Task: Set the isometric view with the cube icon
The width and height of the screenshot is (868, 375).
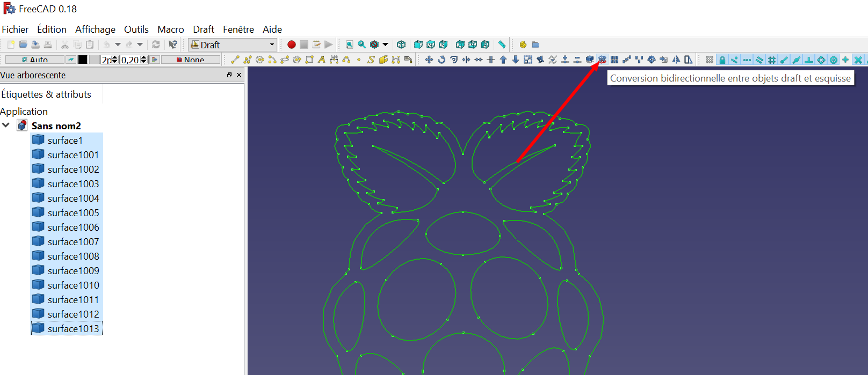Action: pos(401,45)
